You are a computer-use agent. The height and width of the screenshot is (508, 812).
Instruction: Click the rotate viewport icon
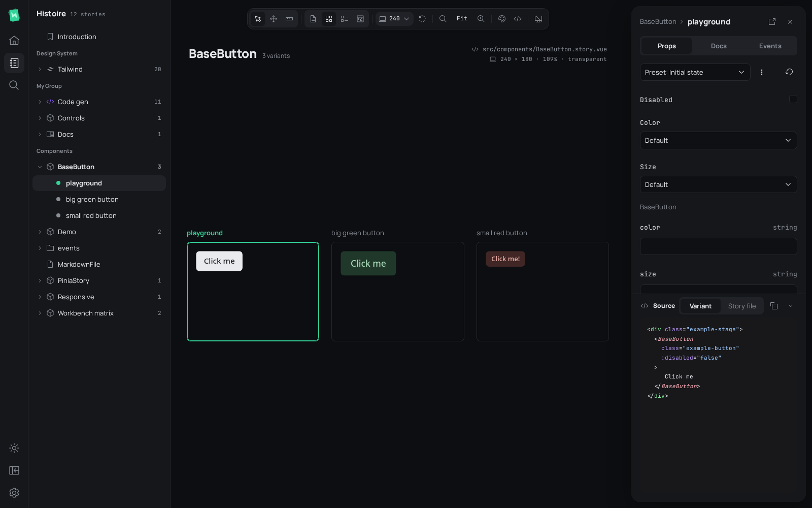pyautogui.click(x=422, y=19)
